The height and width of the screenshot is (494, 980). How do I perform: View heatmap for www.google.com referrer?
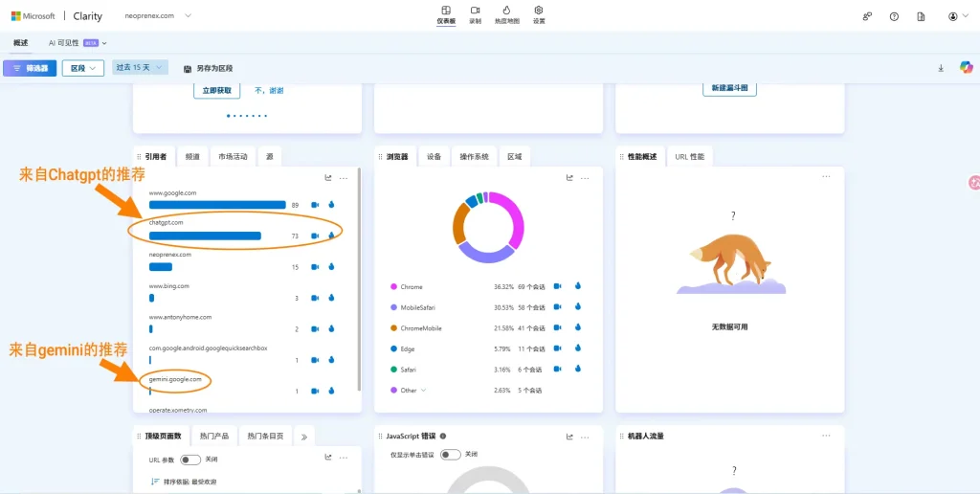[331, 205]
